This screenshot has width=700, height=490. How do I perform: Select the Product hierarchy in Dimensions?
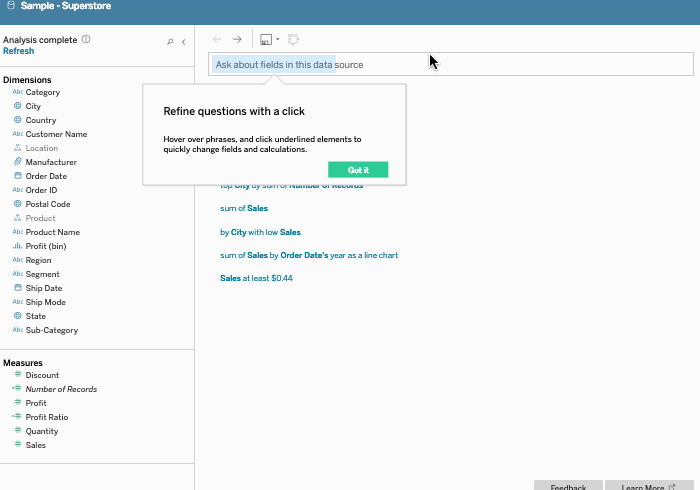[x=40, y=218]
